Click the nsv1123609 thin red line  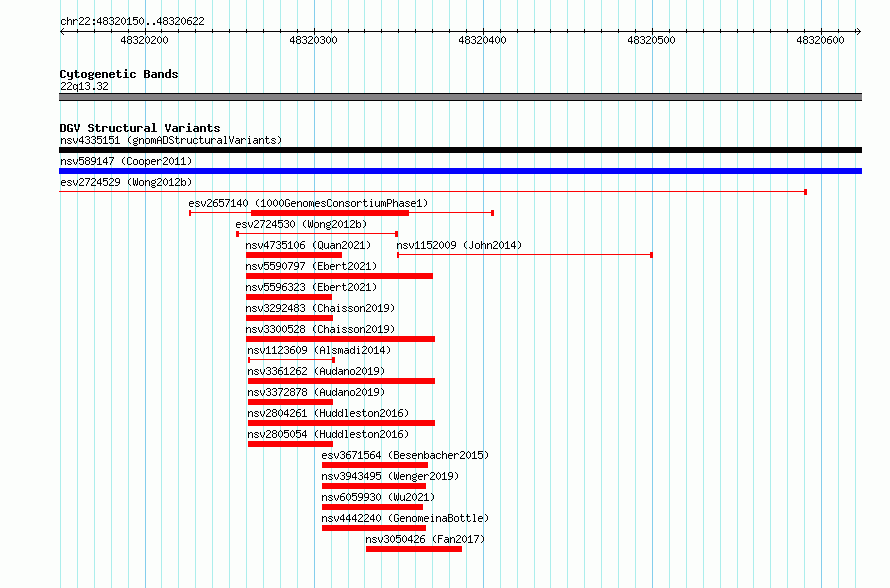pyautogui.click(x=291, y=360)
